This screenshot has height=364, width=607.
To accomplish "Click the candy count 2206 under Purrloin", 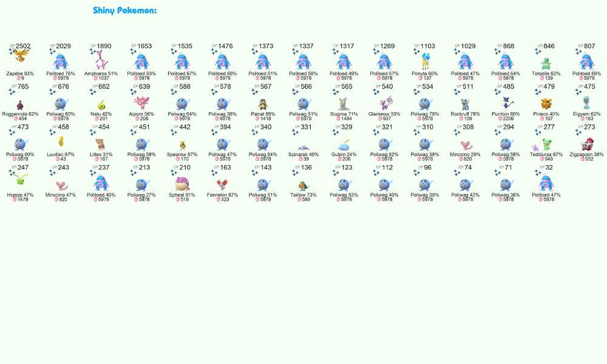I will click(x=508, y=119).
